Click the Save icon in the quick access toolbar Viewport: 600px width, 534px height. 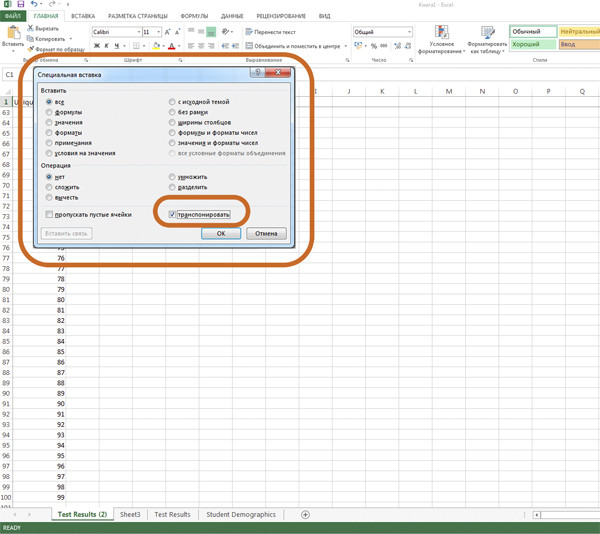20,5
